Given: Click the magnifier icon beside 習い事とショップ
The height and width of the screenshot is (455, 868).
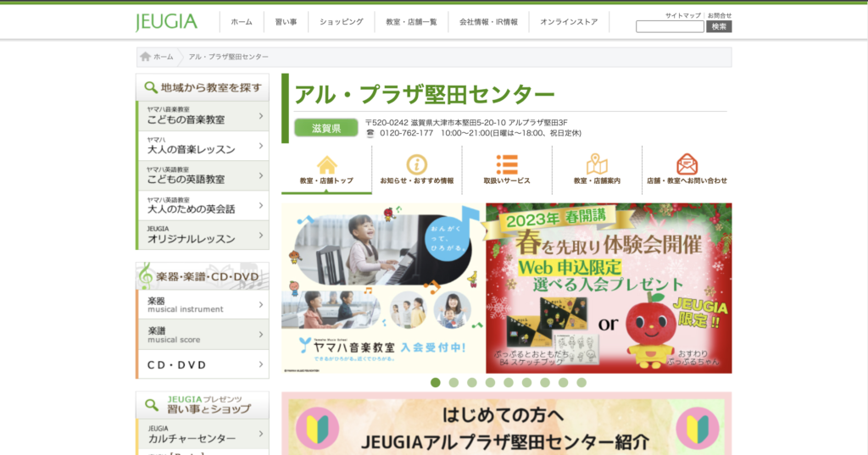Looking at the screenshot, I should 152,405.
